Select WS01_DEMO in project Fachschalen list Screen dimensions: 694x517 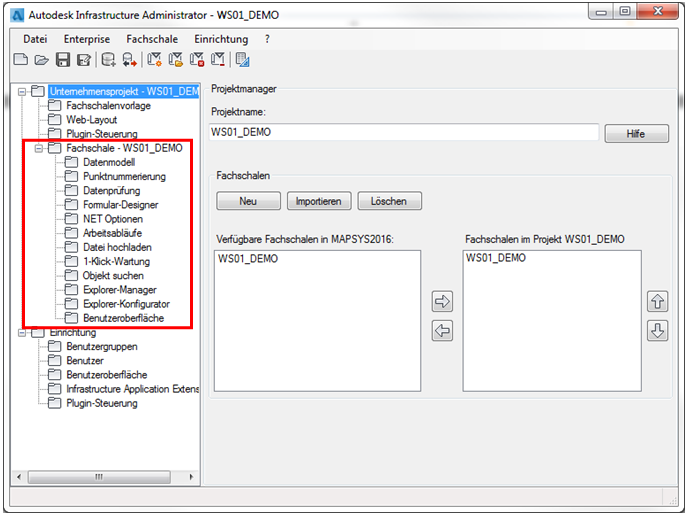pyautogui.click(x=496, y=258)
